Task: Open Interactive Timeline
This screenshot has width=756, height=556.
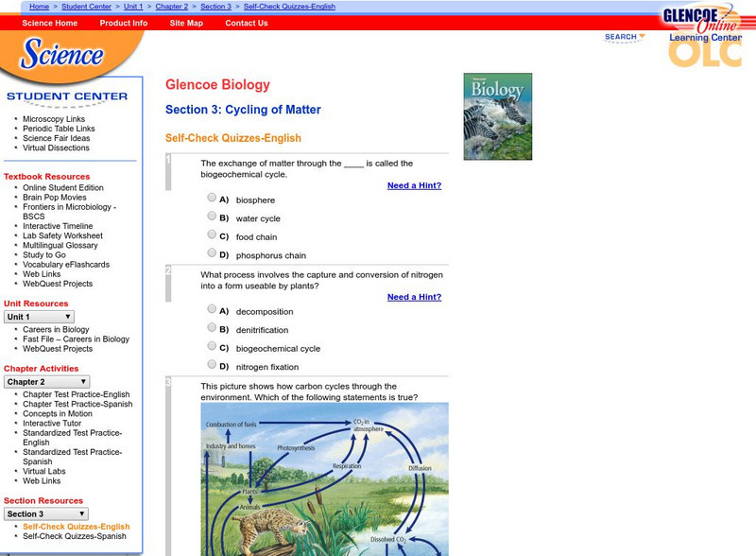Action: tap(58, 226)
